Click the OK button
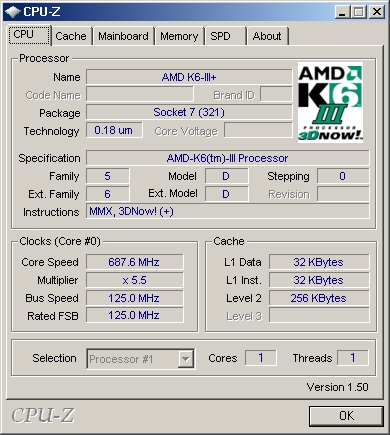 click(x=346, y=416)
